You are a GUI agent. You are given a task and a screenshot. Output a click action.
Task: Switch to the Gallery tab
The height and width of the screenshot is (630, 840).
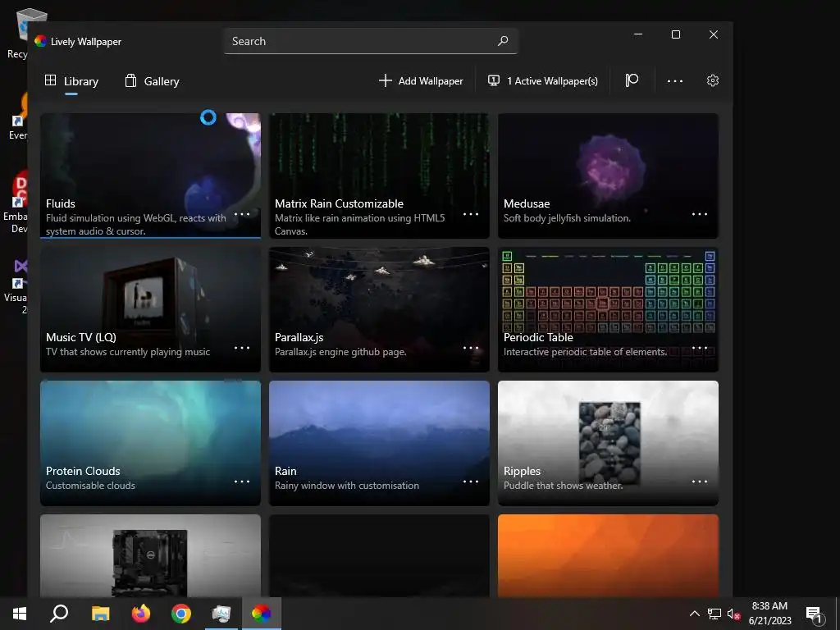click(152, 81)
